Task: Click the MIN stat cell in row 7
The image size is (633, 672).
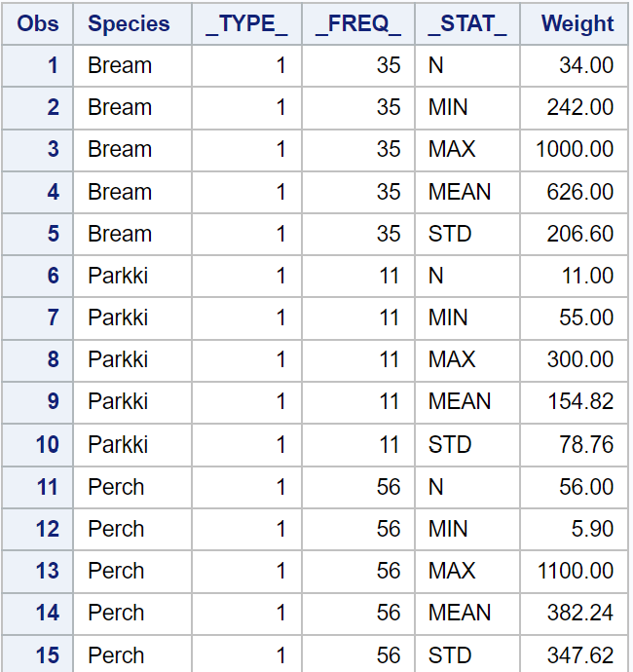Action: [x=467, y=317]
